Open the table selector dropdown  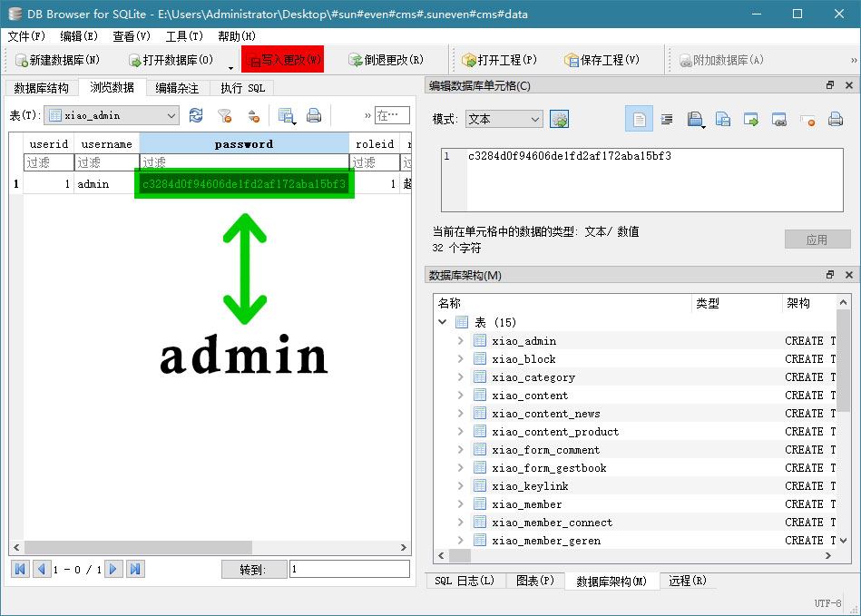click(x=113, y=115)
